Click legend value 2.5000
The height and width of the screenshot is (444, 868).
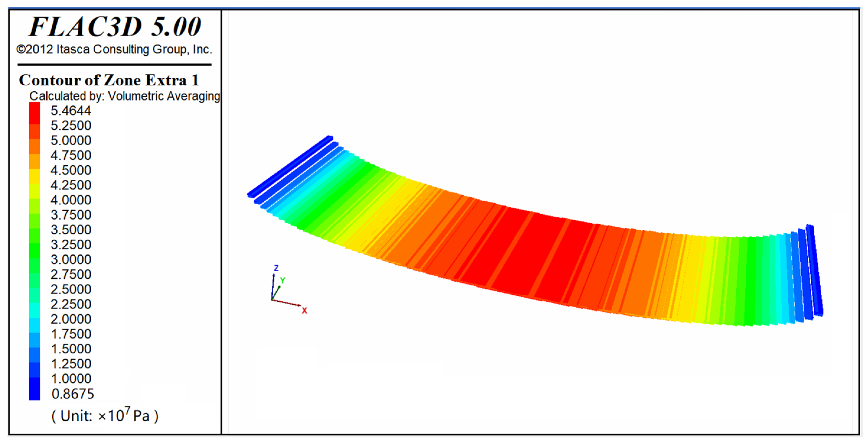(71, 289)
